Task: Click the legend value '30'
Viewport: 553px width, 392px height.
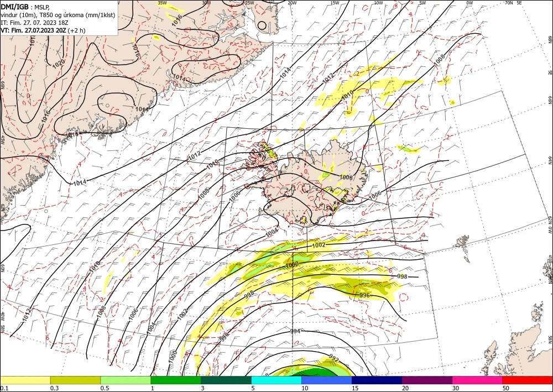Action: [456, 388]
